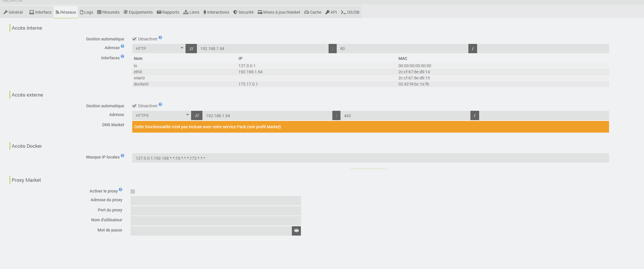The height and width of the screenshot is (269, 644).
Task: Click IP value 127.0.0.1 in interfaces table
Action: (247, 66)
